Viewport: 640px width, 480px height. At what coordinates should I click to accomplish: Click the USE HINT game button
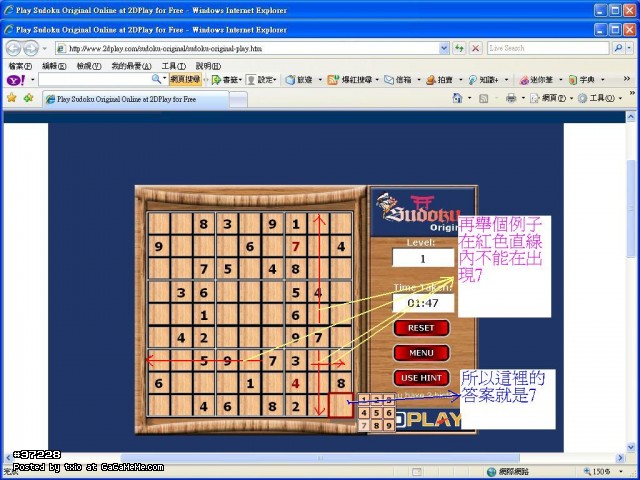coord(421,378)
